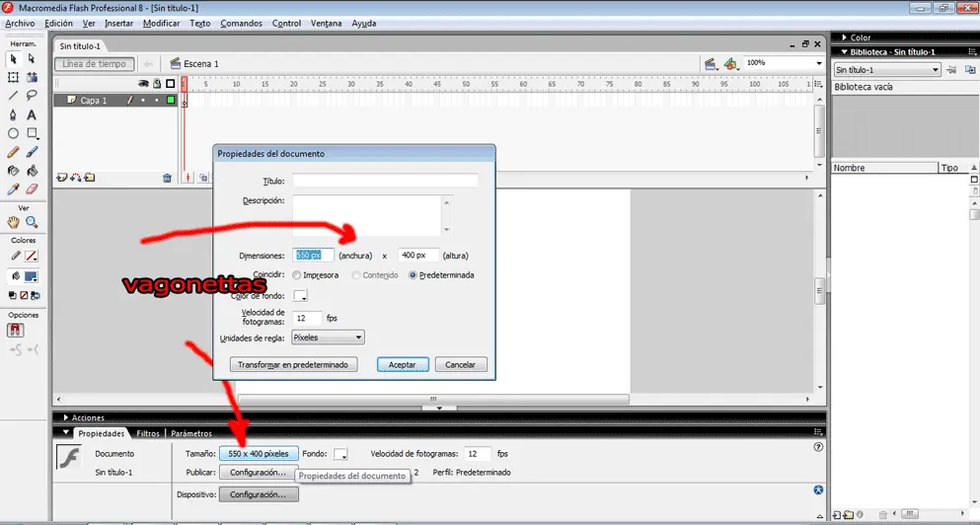Click the Properties panel help icon
980x525 pixels.
818,447
